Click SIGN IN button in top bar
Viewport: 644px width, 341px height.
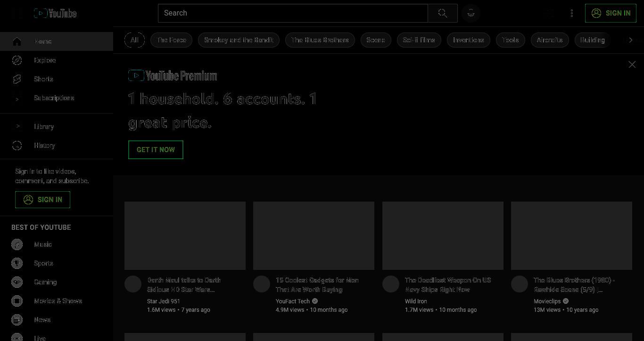click(611, 13)
